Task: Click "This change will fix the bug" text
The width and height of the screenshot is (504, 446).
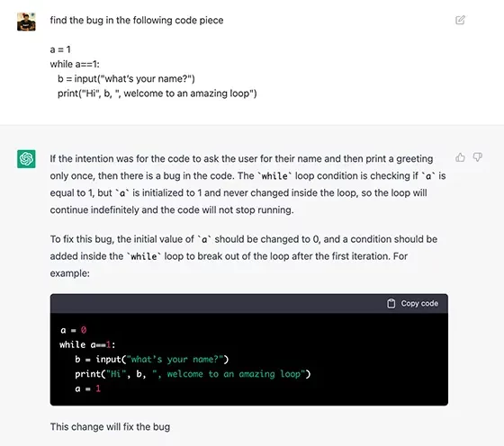Action: pyautogui.click(x=110, y=427)
